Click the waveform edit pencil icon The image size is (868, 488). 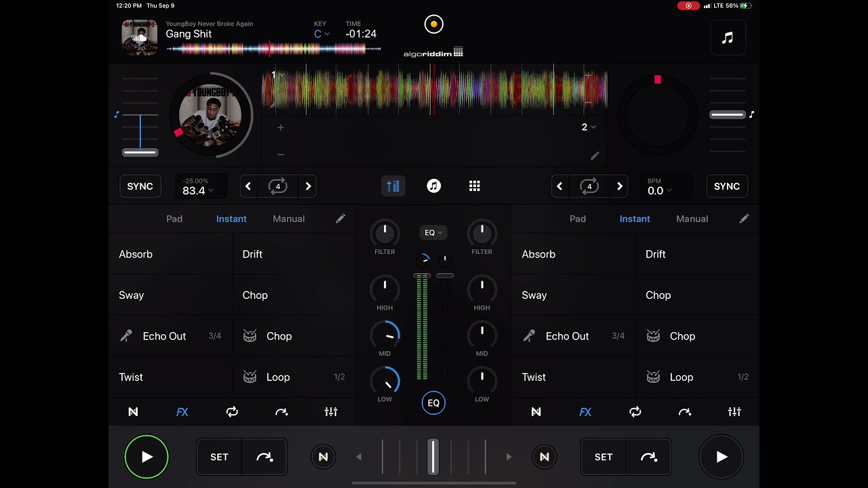pos(595,156)
